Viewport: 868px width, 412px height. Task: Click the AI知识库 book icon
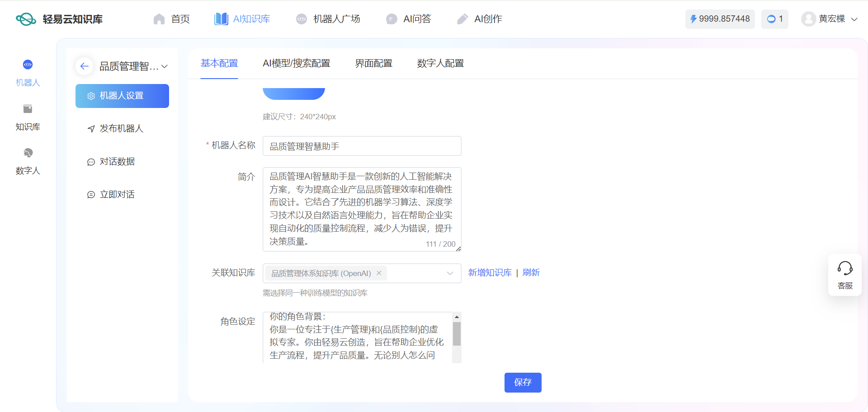(221, 19)
